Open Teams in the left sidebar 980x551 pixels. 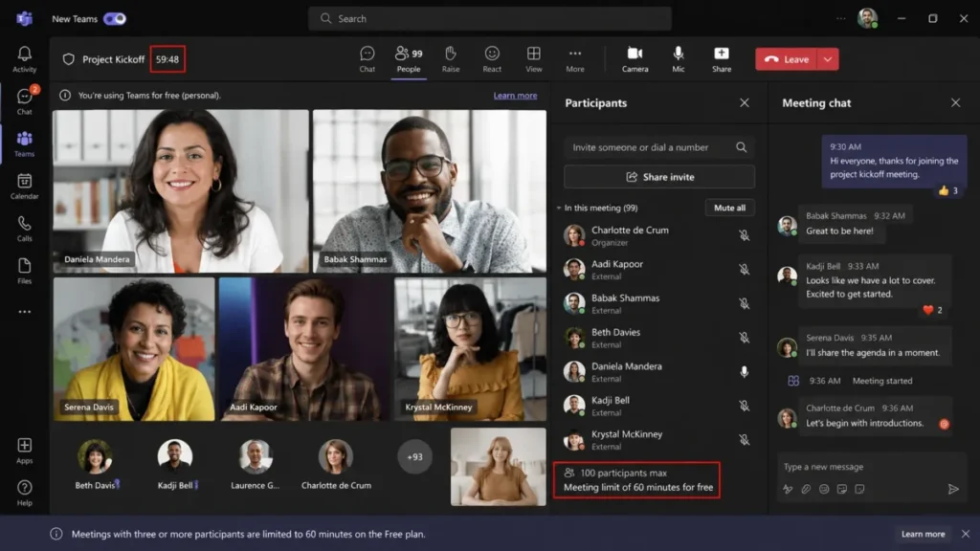pos(24,143)
